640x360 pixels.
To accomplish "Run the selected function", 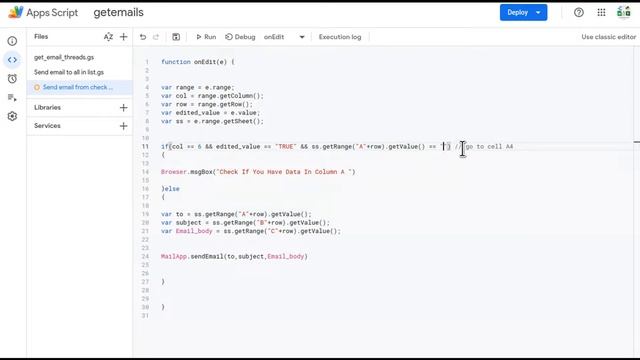I will click(x=206, y=37).
